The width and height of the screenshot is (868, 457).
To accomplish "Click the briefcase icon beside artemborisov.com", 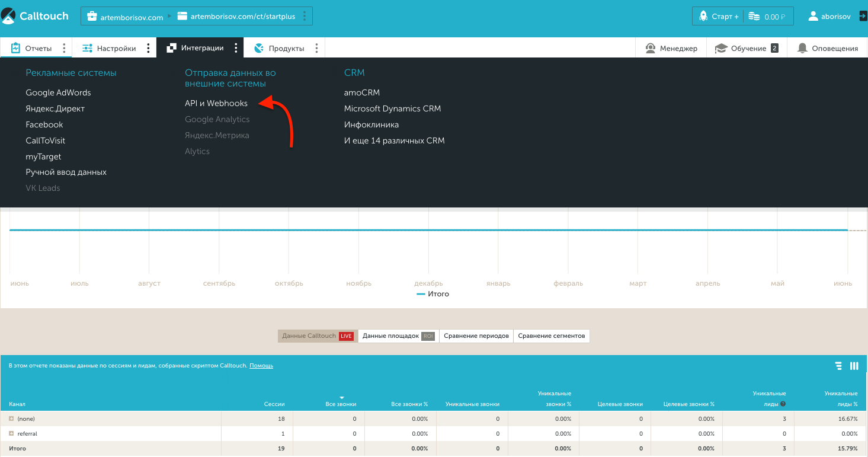I will coord(92,17).
